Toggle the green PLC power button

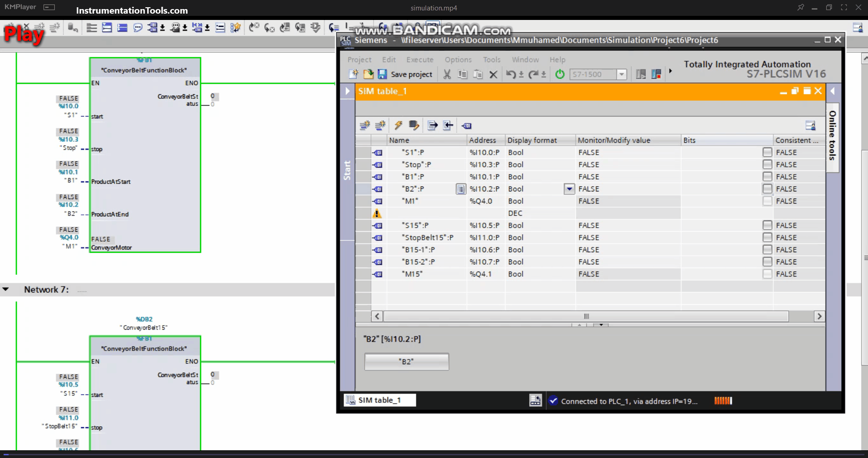point(560,74)
